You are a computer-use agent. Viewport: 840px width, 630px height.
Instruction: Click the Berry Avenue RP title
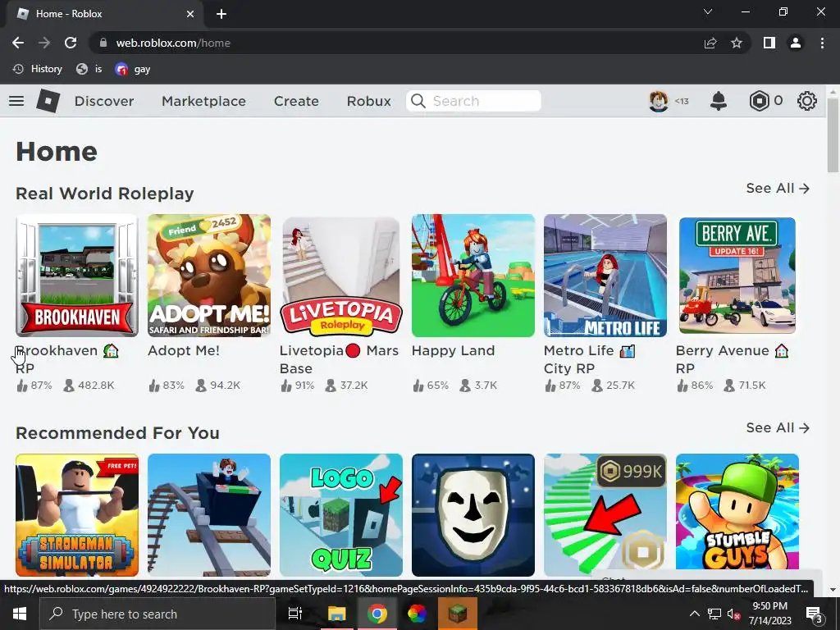[x=732, y=359]
